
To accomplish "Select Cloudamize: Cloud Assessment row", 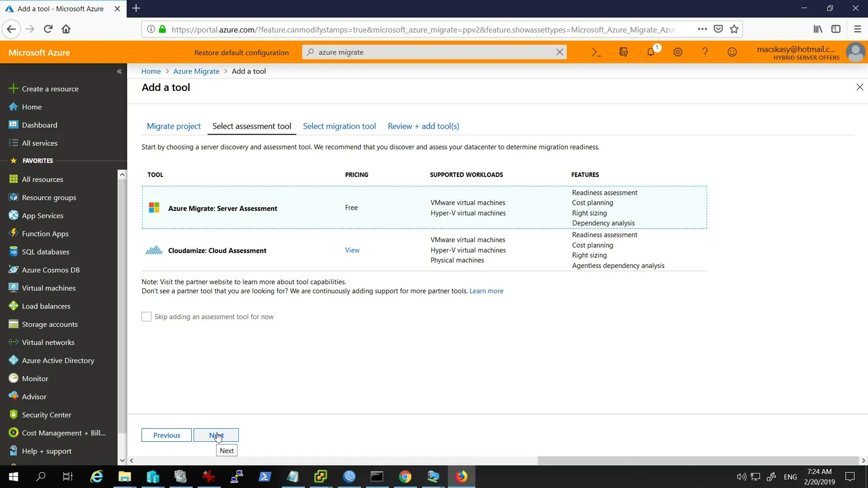I will click(x=425, y=250).
